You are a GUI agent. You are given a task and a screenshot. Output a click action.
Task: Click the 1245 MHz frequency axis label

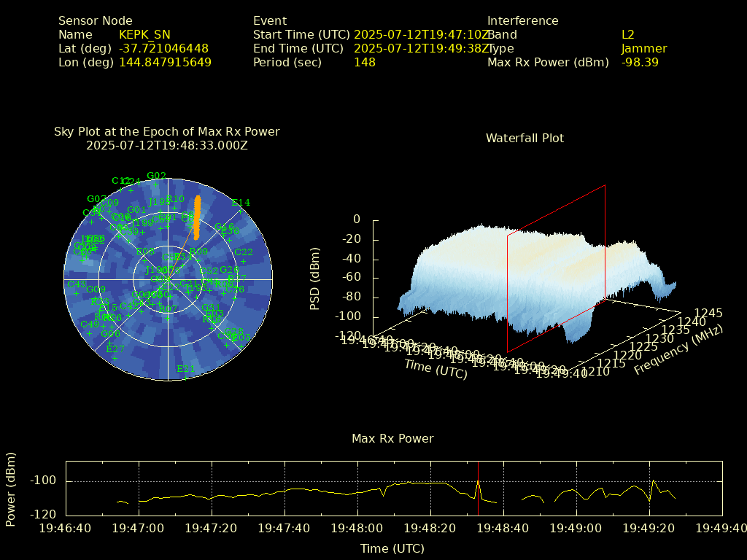708,313
